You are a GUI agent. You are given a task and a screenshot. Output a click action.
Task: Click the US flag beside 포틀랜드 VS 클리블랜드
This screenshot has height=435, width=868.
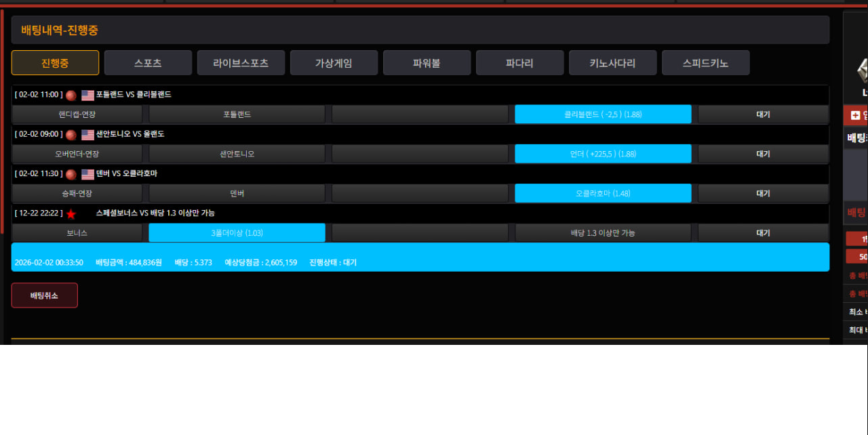point(88,96)
